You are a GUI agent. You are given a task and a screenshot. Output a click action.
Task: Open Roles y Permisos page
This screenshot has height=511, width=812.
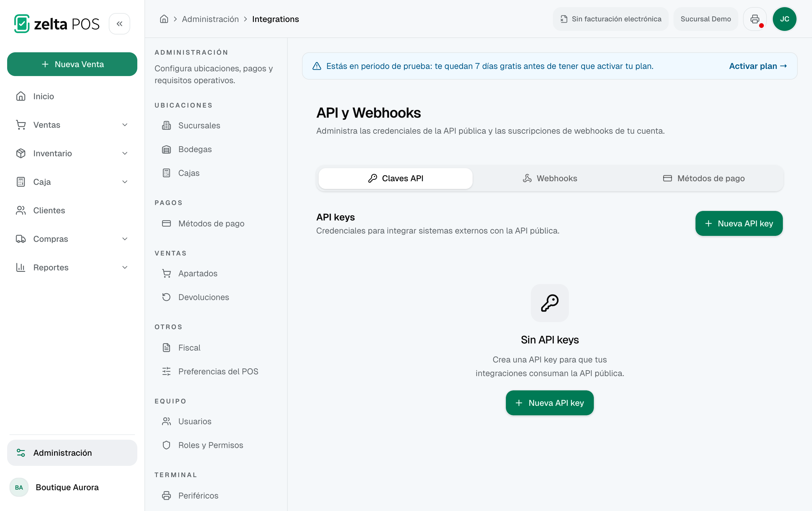click(216, 445)
